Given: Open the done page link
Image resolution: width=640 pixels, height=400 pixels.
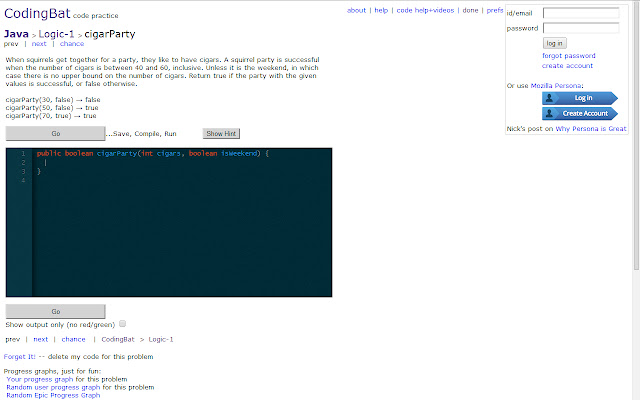Looking at the screenshot, I should [x=470, y=10].
